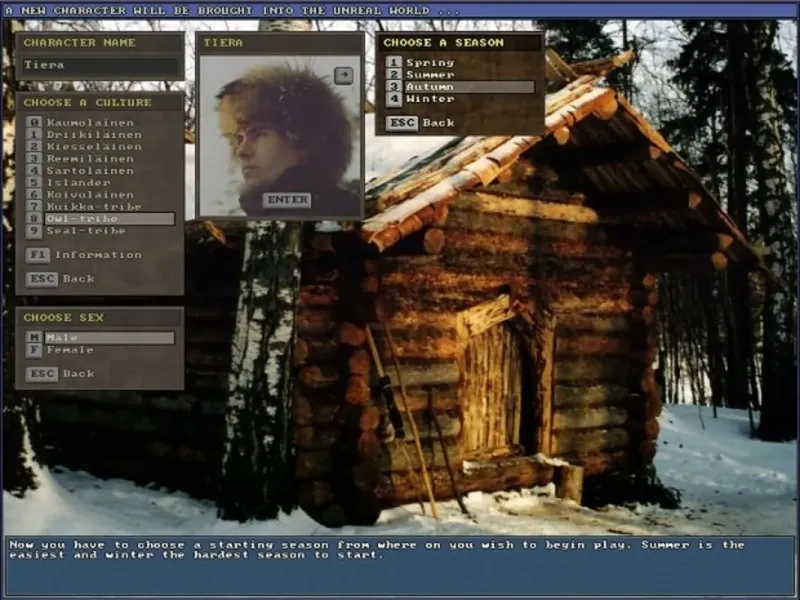Screen dimensions: 800x600
Task: Select the Autumn season option
Action: tap(469, 87)
